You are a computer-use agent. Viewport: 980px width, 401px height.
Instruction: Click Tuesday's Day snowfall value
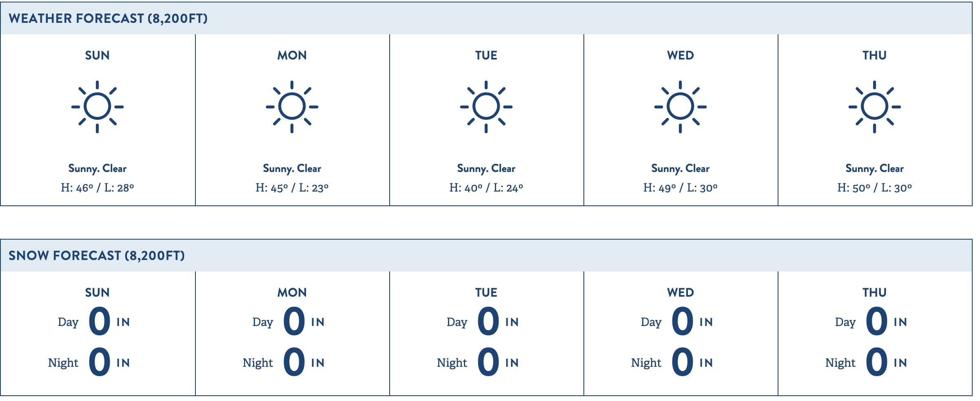[488, 322]
